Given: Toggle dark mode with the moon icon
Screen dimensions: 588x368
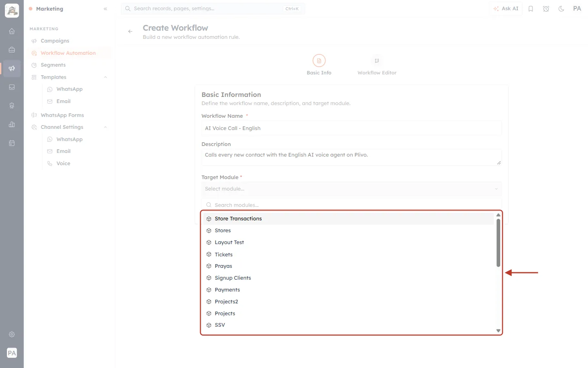Looking at the screenshot, I should tap(561, 9).
